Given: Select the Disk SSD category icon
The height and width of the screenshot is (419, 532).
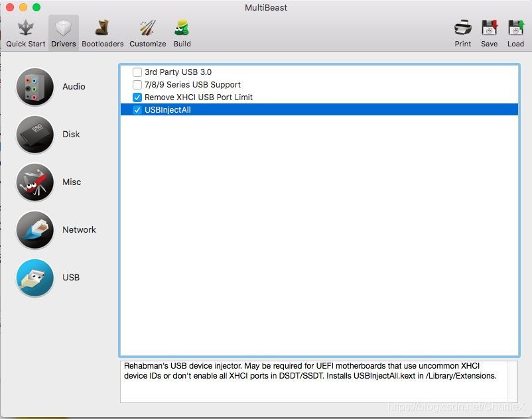Looking at the screenshot, I should 35,134.
